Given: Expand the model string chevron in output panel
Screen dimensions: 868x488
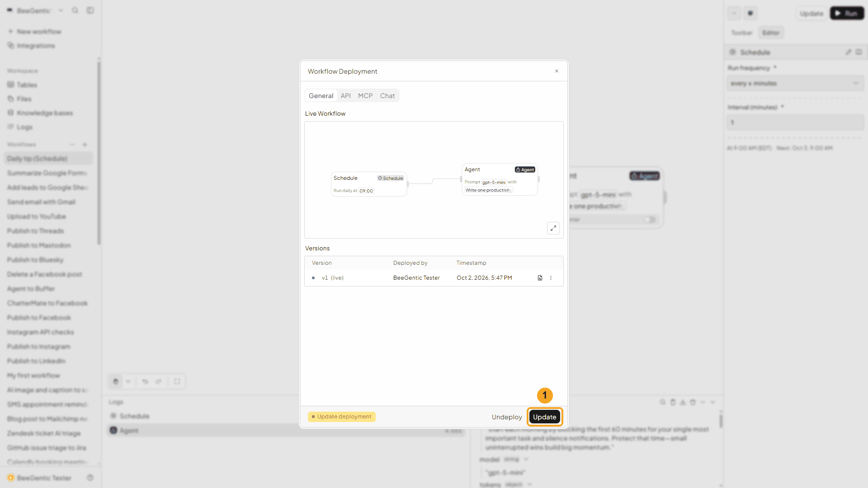Looking at the screenshot, I should tap(526, 460).
